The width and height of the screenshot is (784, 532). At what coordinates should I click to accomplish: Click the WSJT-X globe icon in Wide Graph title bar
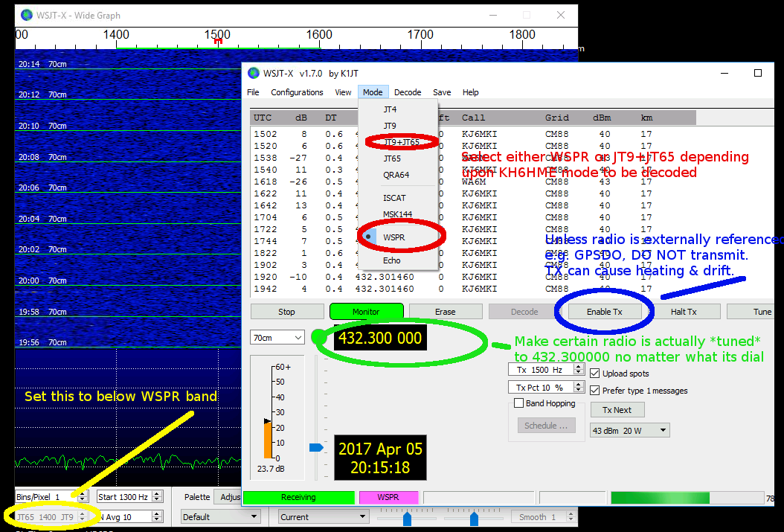(27, 15)
